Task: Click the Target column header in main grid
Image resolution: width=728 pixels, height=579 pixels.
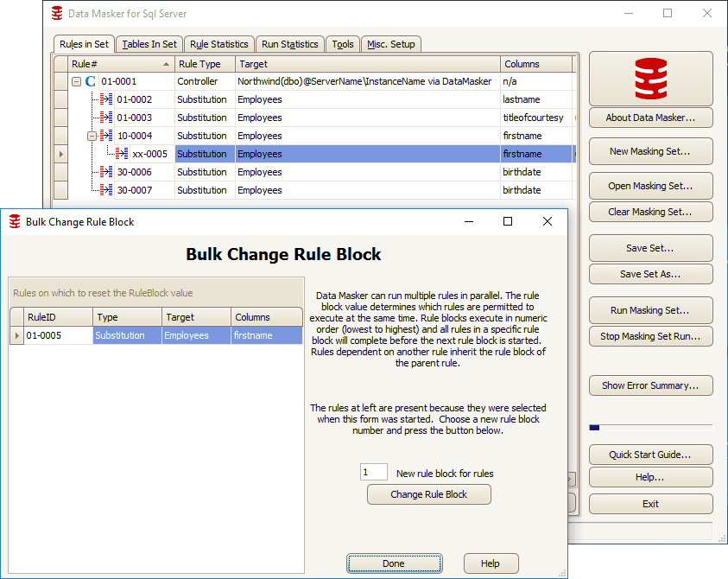Action: pos(368,64)
